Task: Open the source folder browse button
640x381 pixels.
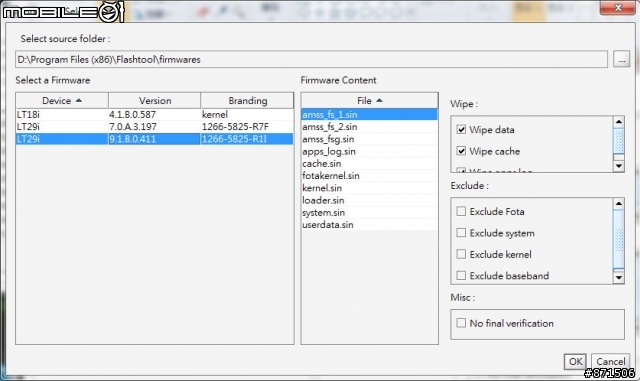Action: (621, 60)
